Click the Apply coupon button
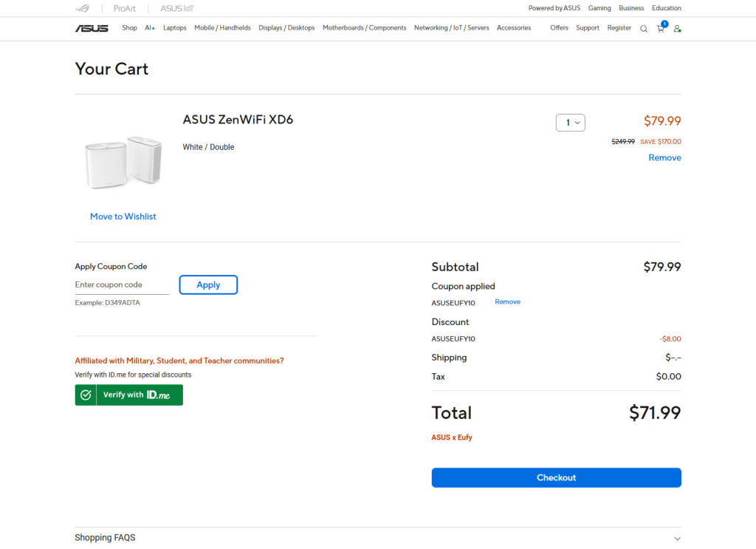756x549 pixels. 208,284
